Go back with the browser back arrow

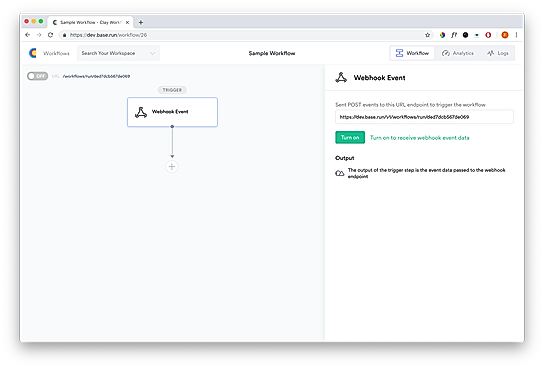[x=28, y=35]
